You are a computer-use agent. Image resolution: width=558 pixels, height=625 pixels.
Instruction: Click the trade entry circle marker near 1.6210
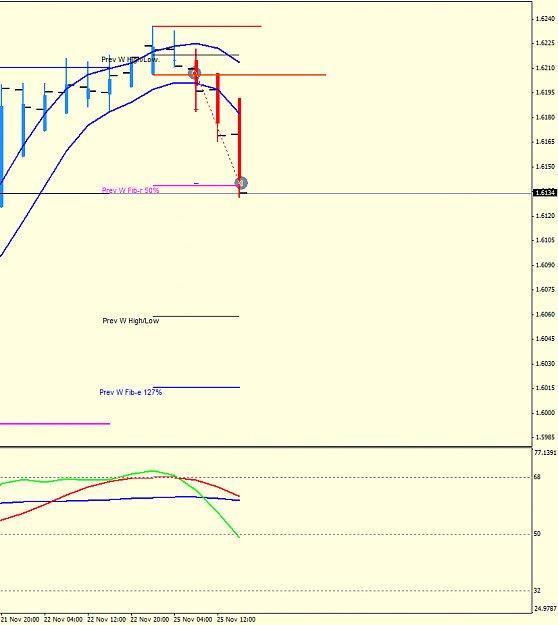(x=195, y=73)
